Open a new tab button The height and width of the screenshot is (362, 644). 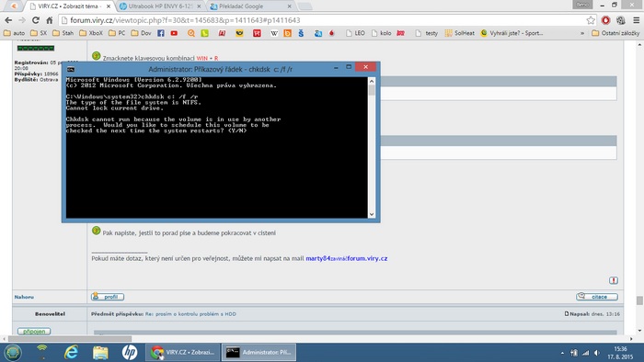305,6
